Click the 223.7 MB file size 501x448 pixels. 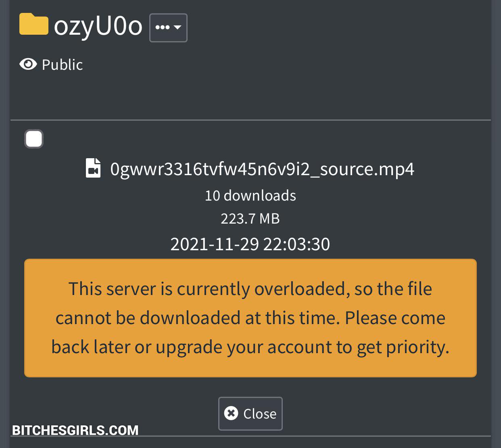tap(250, 219)
